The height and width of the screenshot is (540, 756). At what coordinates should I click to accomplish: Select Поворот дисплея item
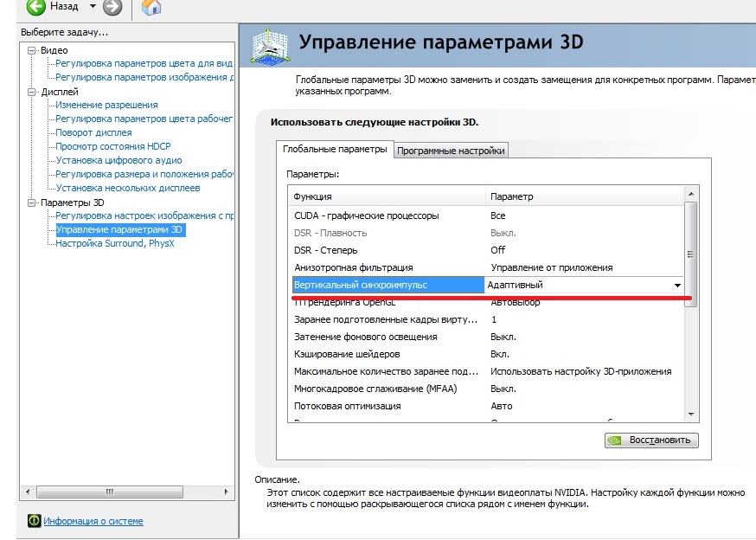[x=93, y=132]
